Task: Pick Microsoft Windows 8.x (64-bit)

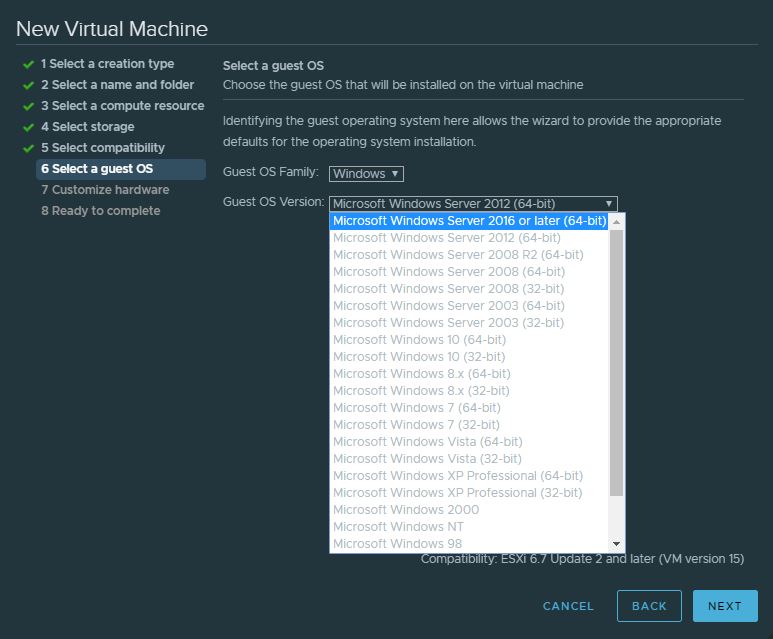Action: click(x=469, y=374)
